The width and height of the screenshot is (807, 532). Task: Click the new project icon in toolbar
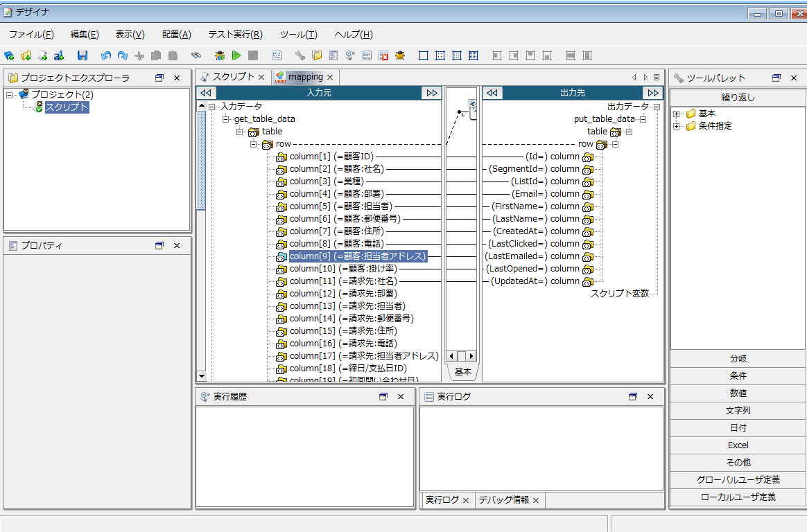(x=9, y=55)
